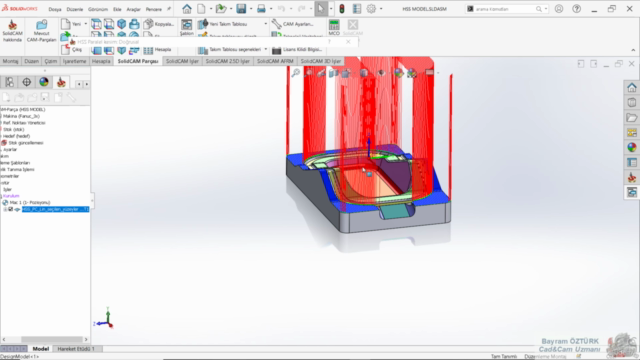Click the Save disk icon

241,9
